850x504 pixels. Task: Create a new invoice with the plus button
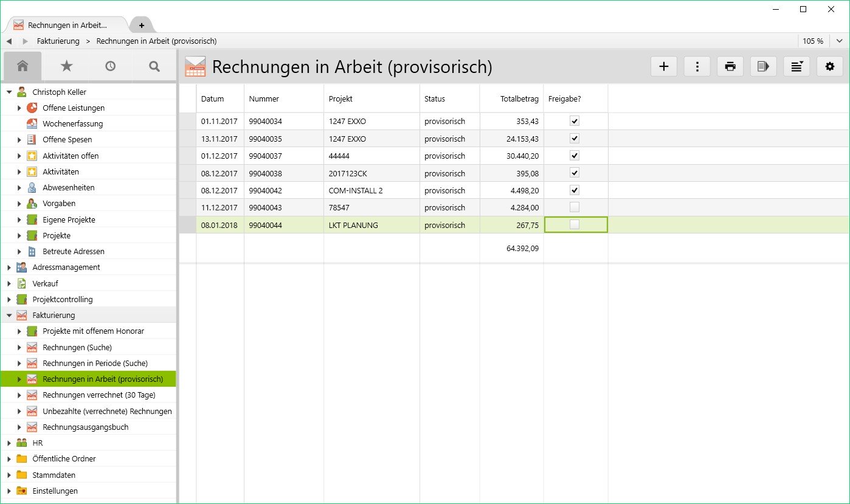(663, 66)
